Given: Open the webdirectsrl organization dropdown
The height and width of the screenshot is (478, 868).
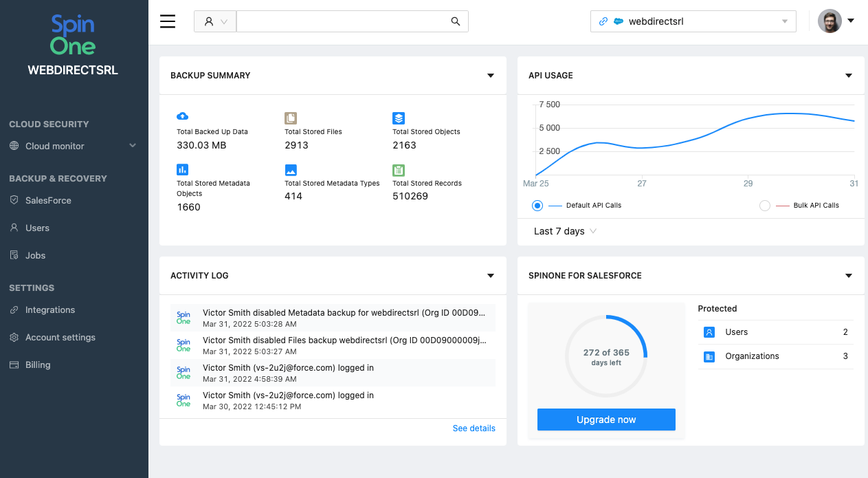Looking at the screenshot, I should 693,21.
